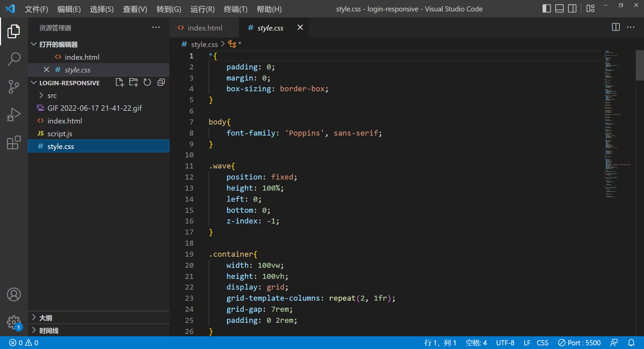Open the Source Control view

pyautogui.click(x=14, y=87)
